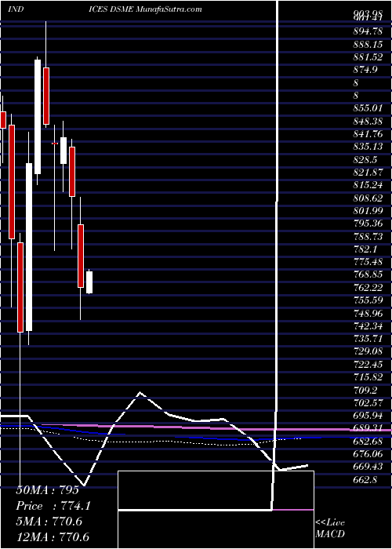392x549 pixels.
Task: Select the 689.31 price label
Action: pyautogui.click(x=368, y=428)
